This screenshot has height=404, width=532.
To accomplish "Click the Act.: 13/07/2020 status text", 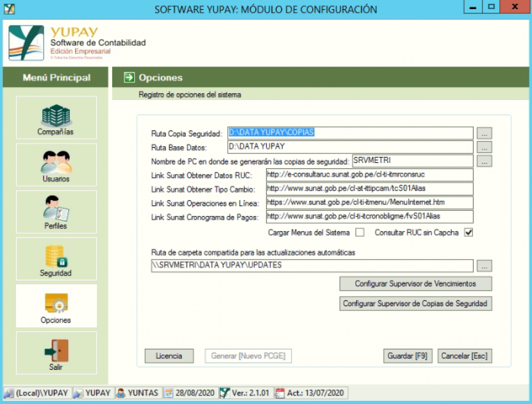I will pos(315,393).
